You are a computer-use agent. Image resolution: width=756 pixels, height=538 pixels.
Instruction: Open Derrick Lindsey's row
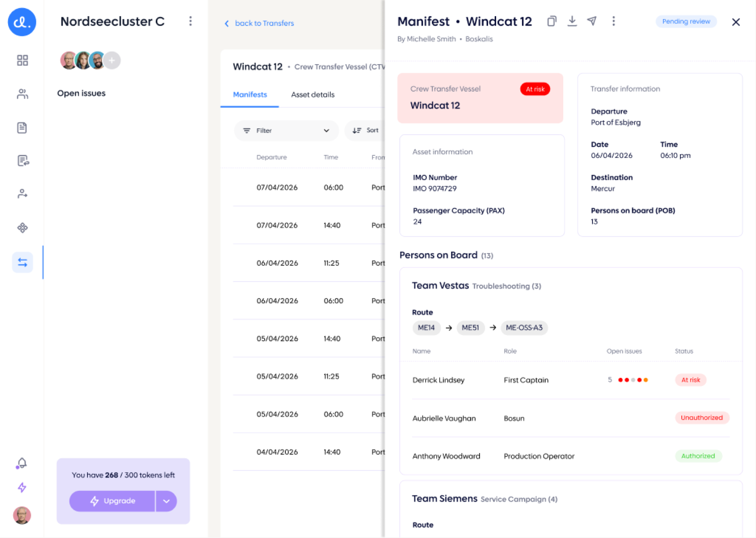click(571, 380)
